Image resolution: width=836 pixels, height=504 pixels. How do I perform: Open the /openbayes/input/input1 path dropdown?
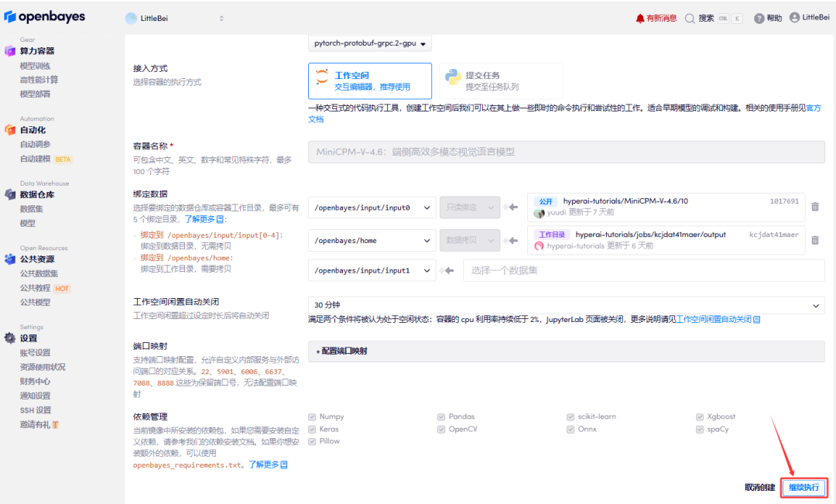click(372, 270)
